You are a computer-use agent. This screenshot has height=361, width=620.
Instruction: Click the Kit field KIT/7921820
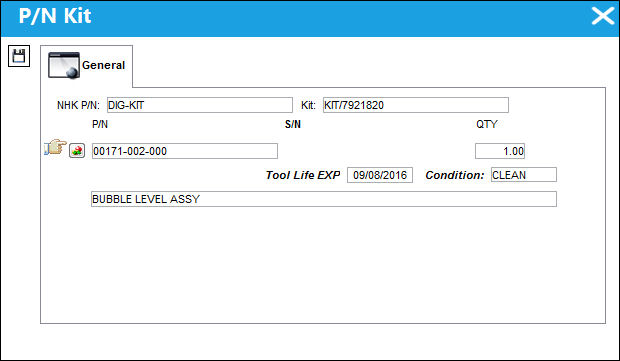[416, 105]
